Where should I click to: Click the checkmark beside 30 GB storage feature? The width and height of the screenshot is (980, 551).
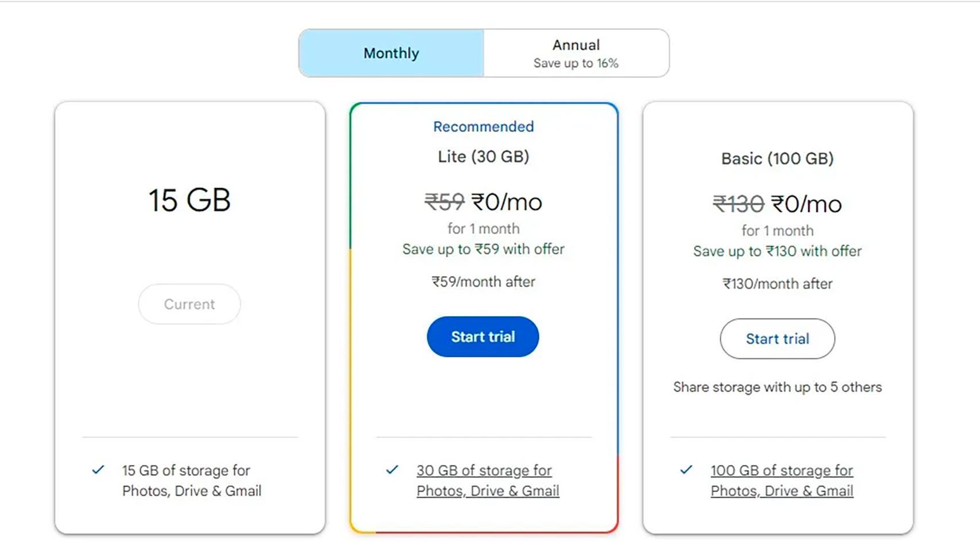click(x=393, y=469)
